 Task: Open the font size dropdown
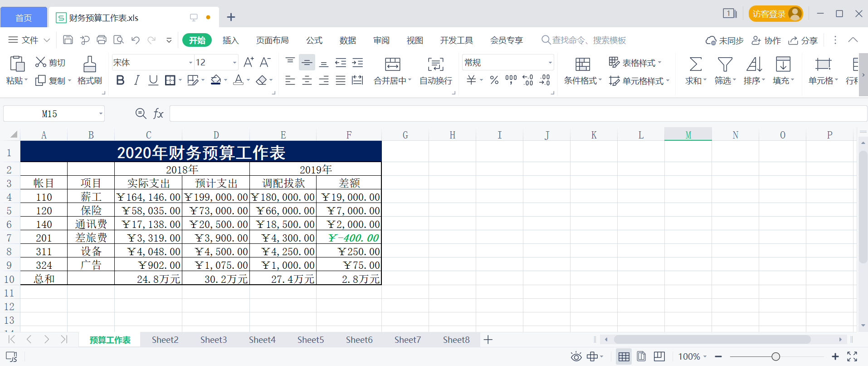click(x=234, y=63)
